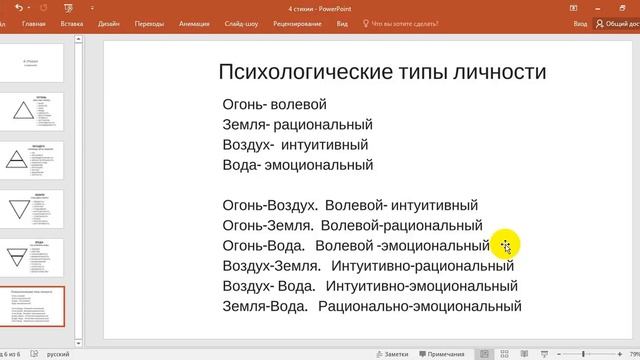Click the Вход sign-in link
The height and width of the screenshot is (360, 640).
point(580,24)
